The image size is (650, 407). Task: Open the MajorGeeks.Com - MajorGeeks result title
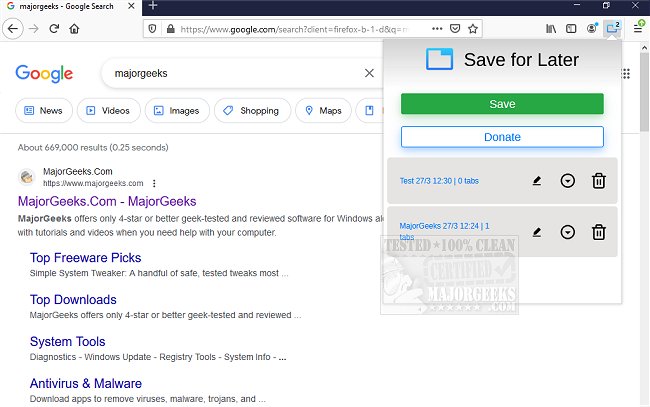click(x=107, y=201)
